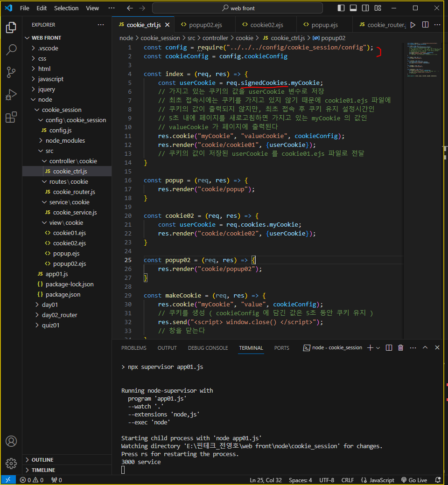Open the PROBLEMS panel tab
448x485 pixels.
134,348
